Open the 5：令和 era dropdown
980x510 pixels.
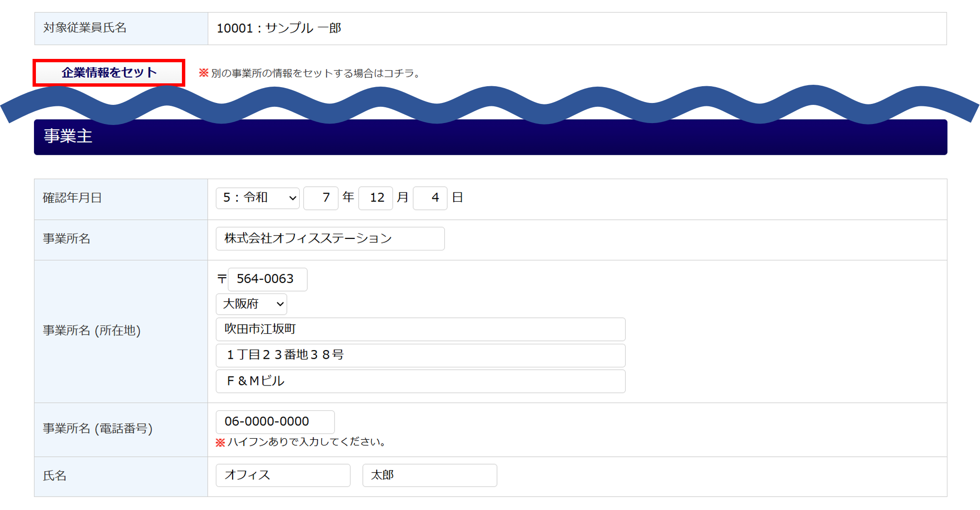258,198
